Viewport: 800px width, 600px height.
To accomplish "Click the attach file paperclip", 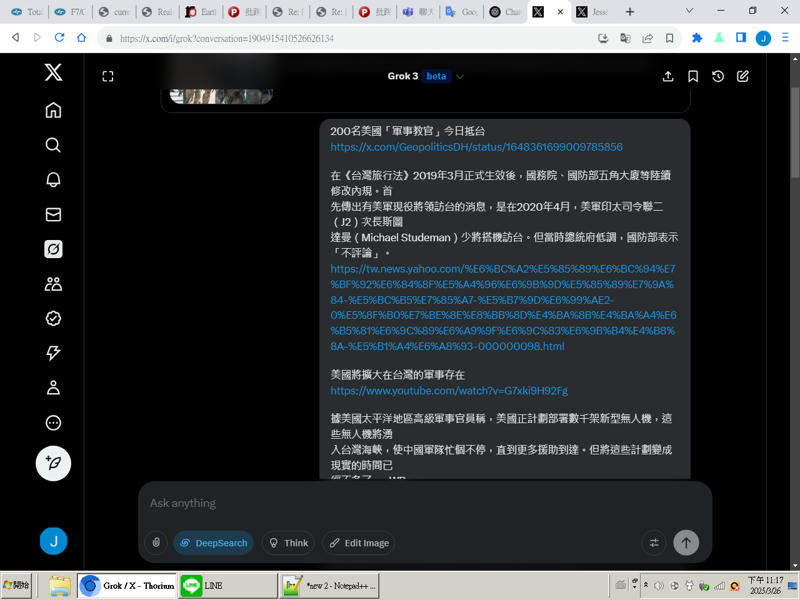I will [156, 543].
